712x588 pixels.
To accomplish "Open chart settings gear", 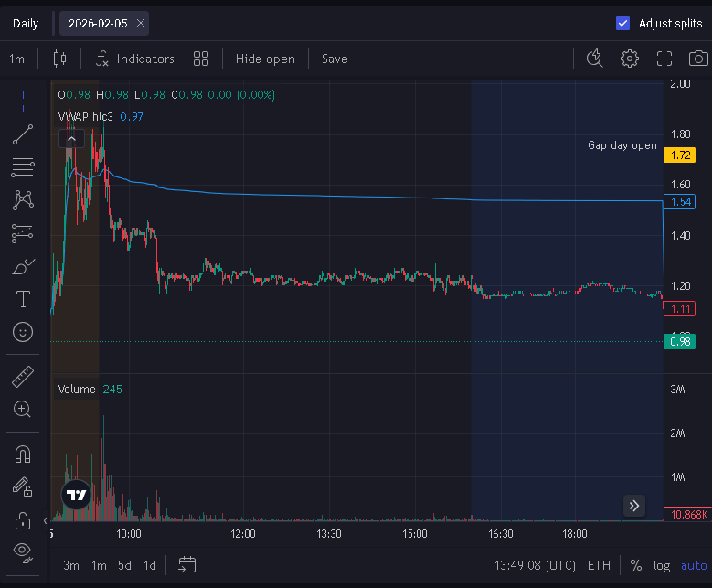I will tap(630, 59).
